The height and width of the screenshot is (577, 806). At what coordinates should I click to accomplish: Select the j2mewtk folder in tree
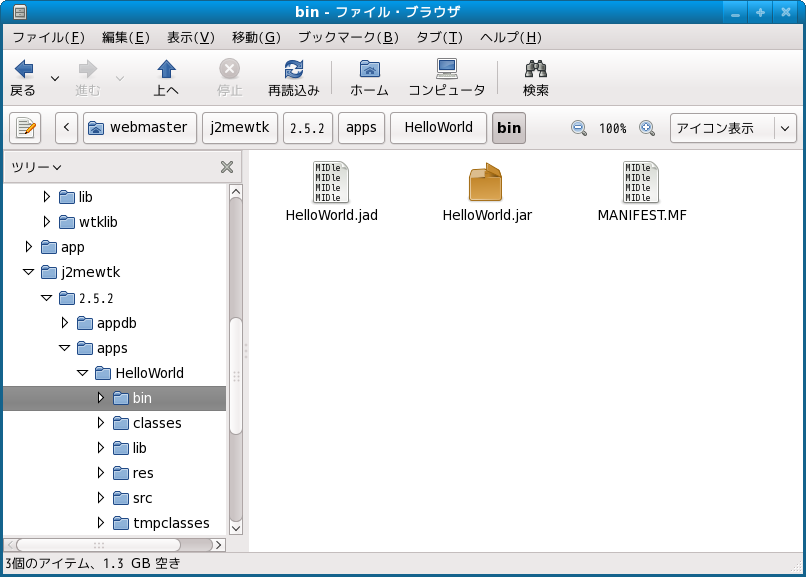pos(81,272)
